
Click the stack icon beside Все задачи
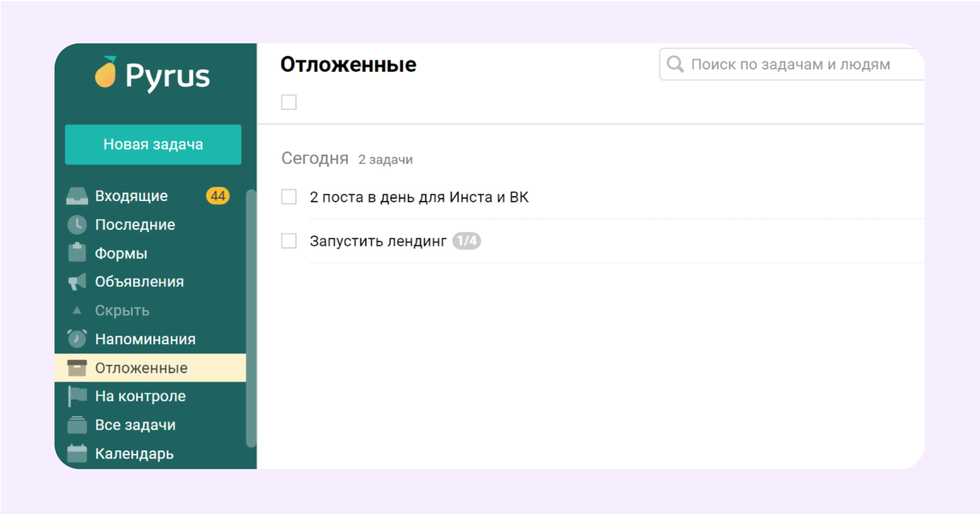pos(77,425)
